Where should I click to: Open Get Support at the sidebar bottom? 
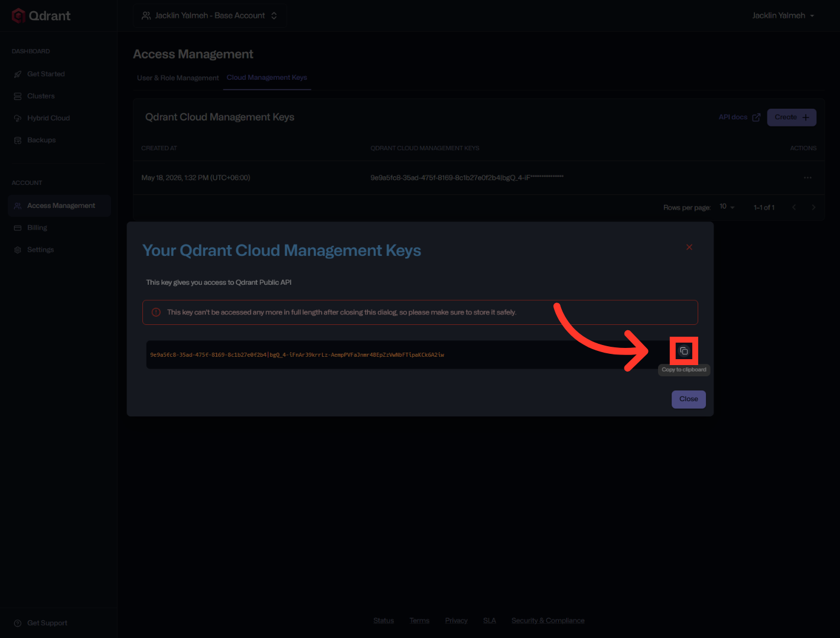point(47,623)
